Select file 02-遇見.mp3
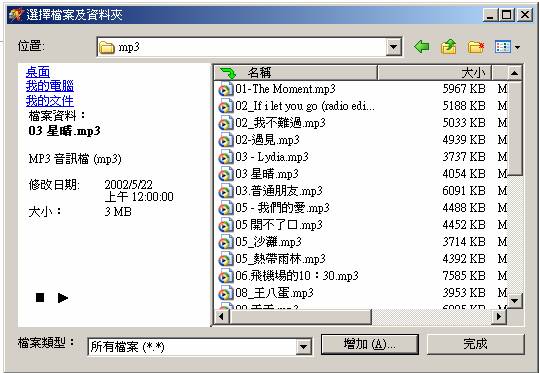Viewport: 539px width, 373px height. click(267, 140)
